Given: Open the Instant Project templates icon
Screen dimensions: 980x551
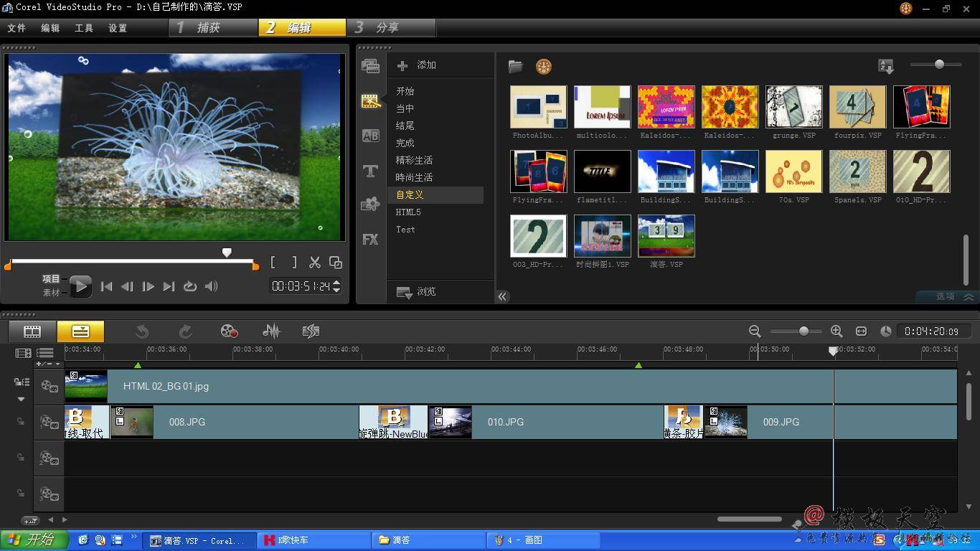Looking at the screenshot, I should (370, 101).
